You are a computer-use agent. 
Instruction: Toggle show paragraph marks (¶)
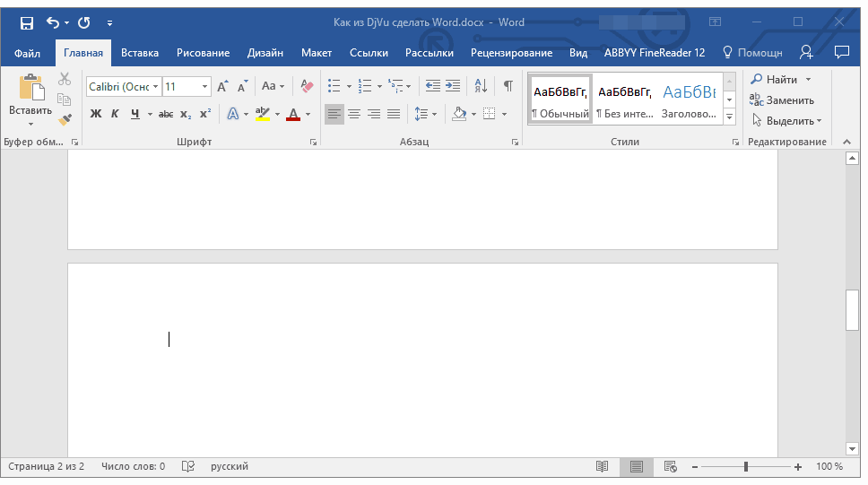pyautogui.click(x=508, y=87)
